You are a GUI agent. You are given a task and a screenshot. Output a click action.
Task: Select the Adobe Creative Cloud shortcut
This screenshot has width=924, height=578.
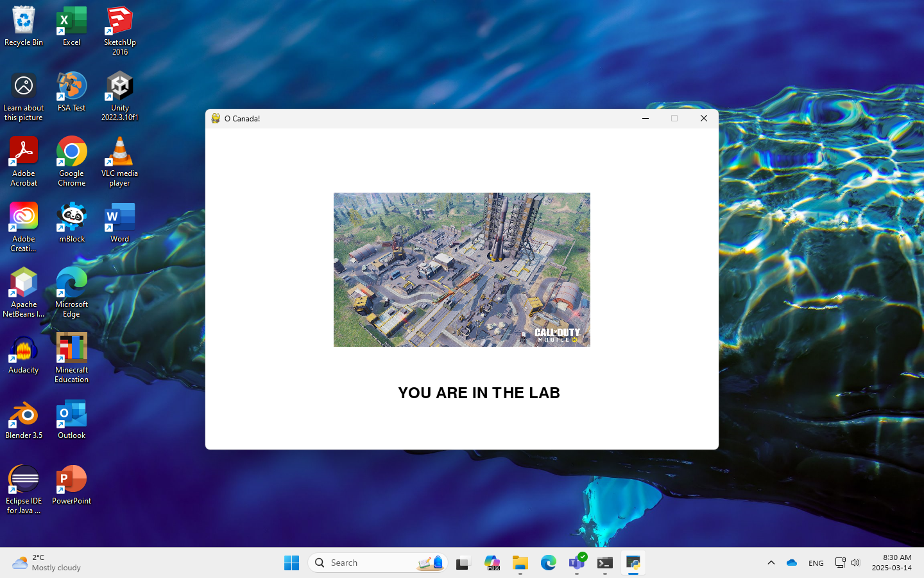point(24,227)
